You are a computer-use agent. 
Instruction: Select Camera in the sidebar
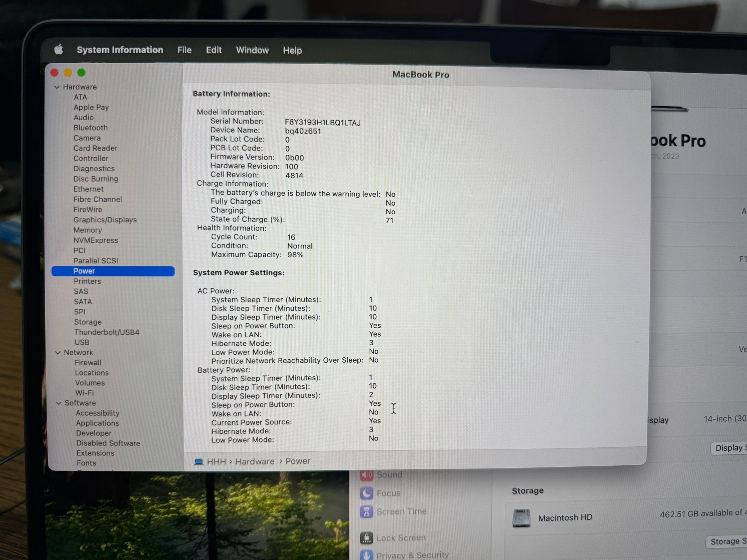[87, 138]
